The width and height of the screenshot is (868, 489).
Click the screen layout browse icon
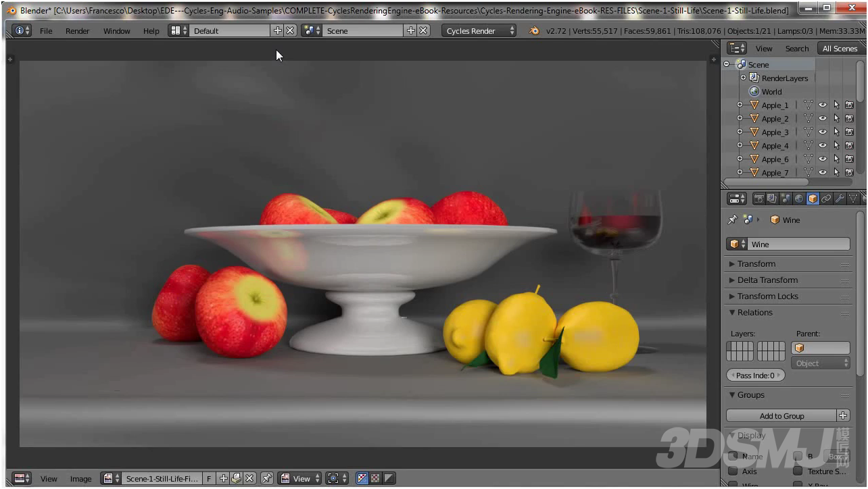(178, 30)
